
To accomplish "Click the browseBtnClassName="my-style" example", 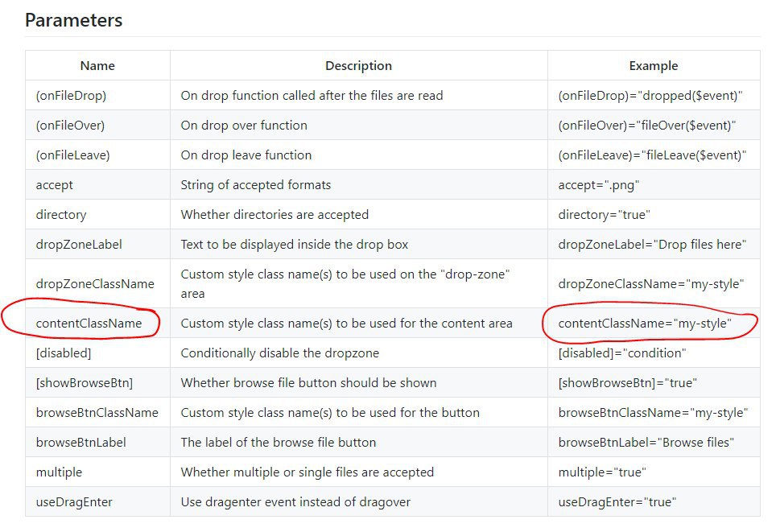I will pos(654,413).
